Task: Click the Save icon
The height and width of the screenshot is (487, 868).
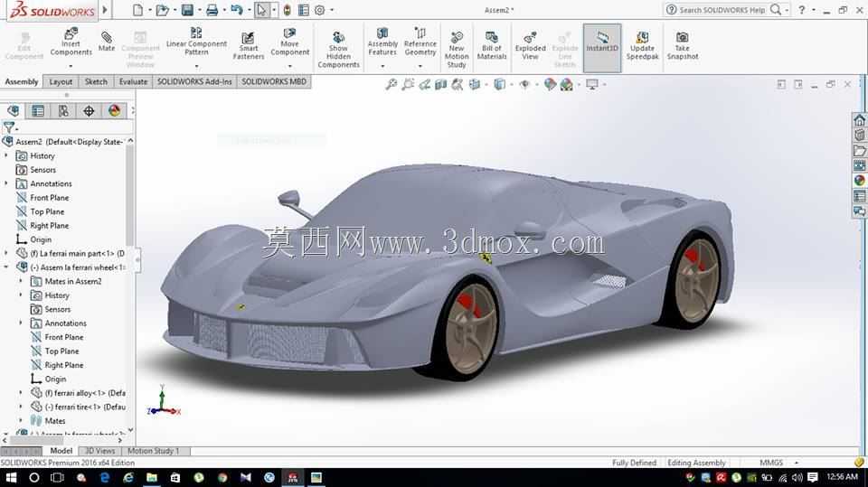Action: click(188, 10)
